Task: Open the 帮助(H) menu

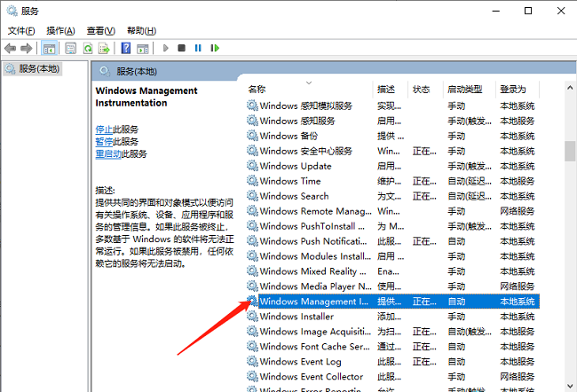Action: coord(142,30)
